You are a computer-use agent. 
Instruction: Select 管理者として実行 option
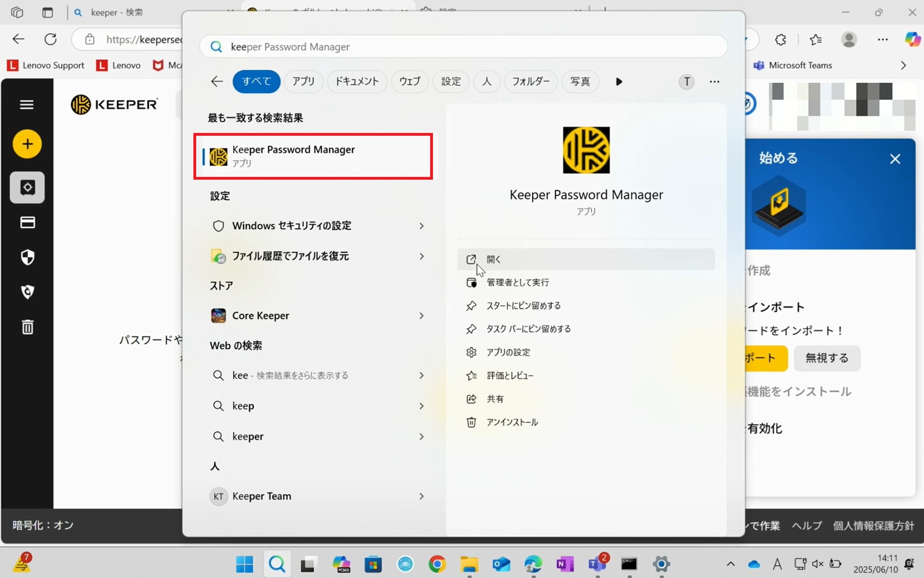click(x=517, y=283)
